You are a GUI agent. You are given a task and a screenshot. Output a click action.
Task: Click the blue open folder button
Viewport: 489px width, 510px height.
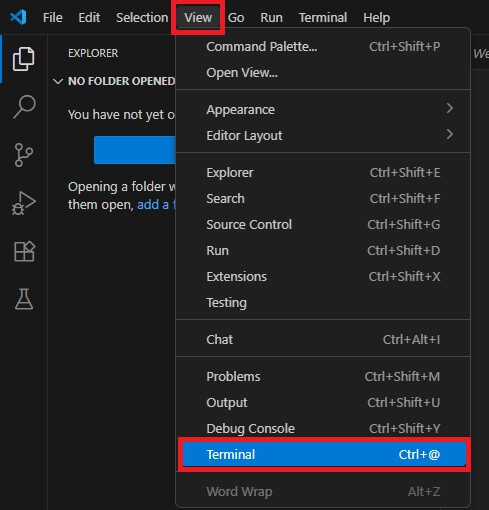(x=134, y=150)
